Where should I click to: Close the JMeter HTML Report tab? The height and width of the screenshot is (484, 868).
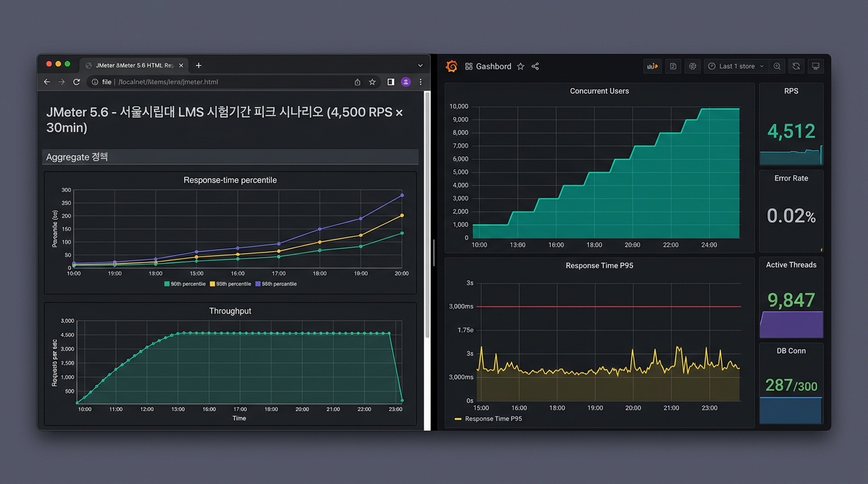tap(182, 66)
